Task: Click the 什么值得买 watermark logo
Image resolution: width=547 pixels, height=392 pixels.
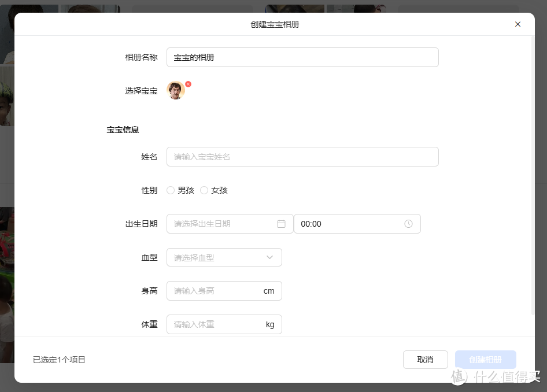Action: (x=494, y=376)
